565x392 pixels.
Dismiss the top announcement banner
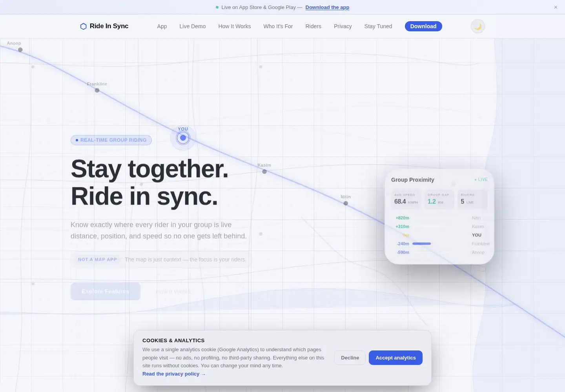pyautogui.click(x=556, y=7)
